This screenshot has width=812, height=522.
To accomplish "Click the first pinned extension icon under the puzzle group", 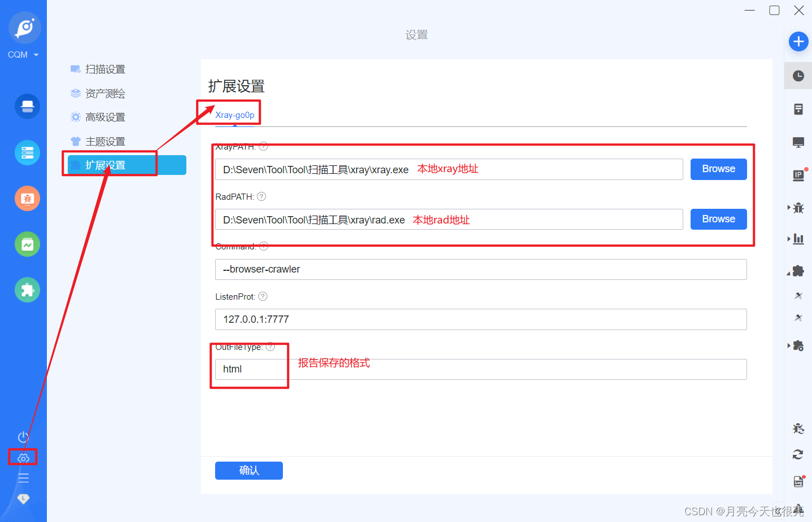I will click(x=798, y=296).
